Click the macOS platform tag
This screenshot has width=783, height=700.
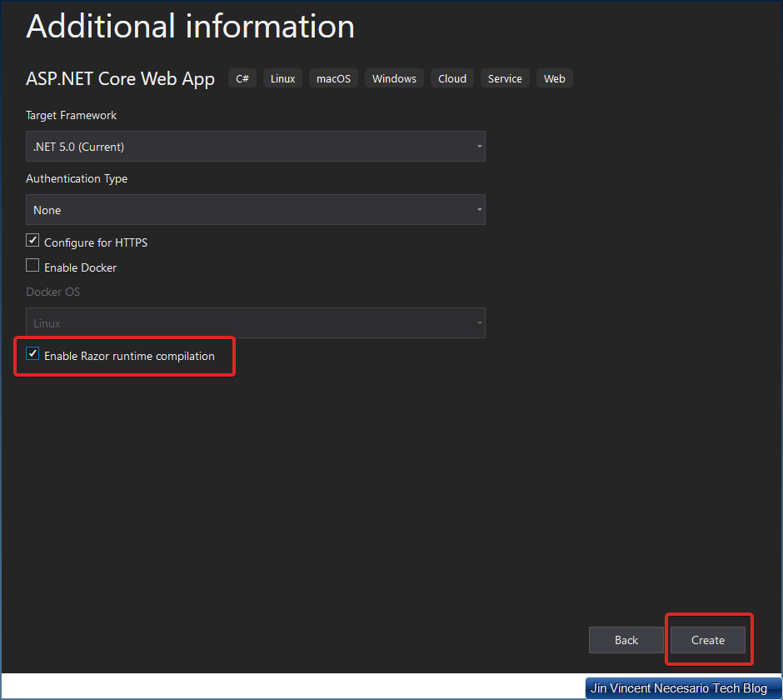coord(333,78)
